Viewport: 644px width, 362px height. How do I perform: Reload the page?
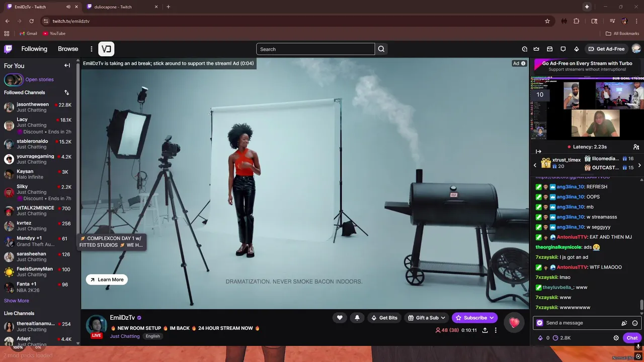click(31, 21)
